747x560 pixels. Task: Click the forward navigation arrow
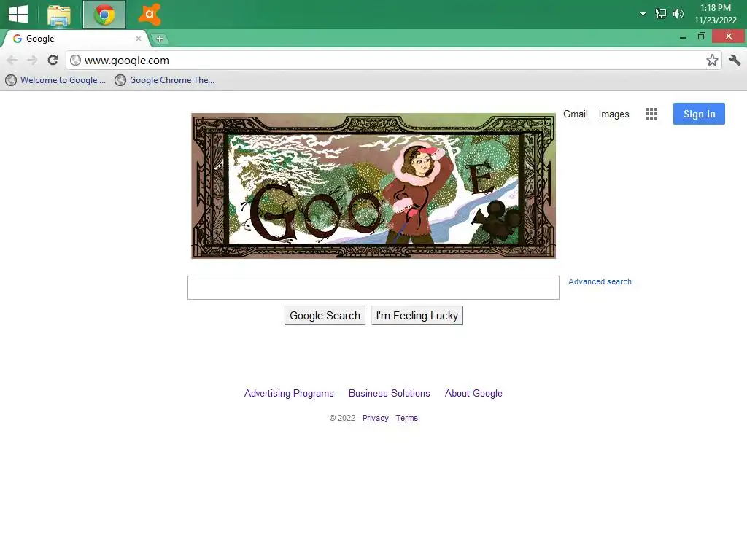point(32,60)
